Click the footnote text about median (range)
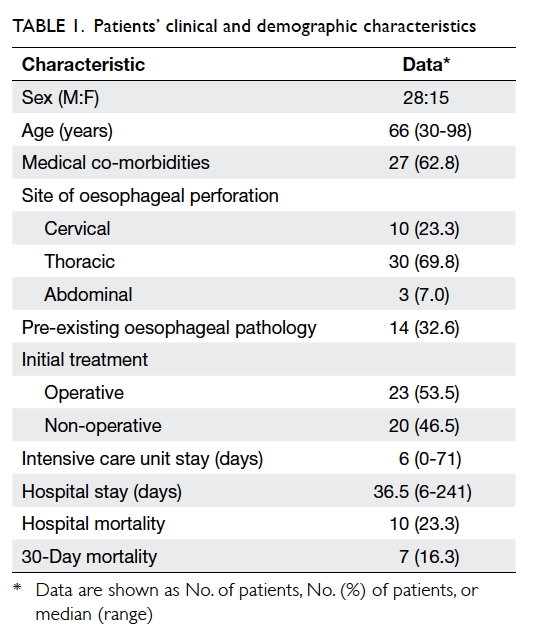The height and width of the screenshot is (641, 535). coord(94,614)
